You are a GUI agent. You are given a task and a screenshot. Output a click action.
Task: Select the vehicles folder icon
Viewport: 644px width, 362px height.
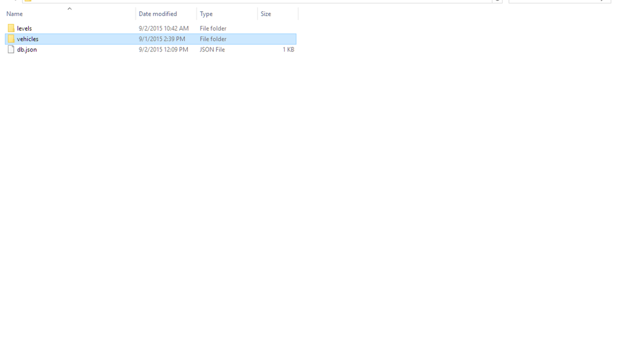coord(11,39)
